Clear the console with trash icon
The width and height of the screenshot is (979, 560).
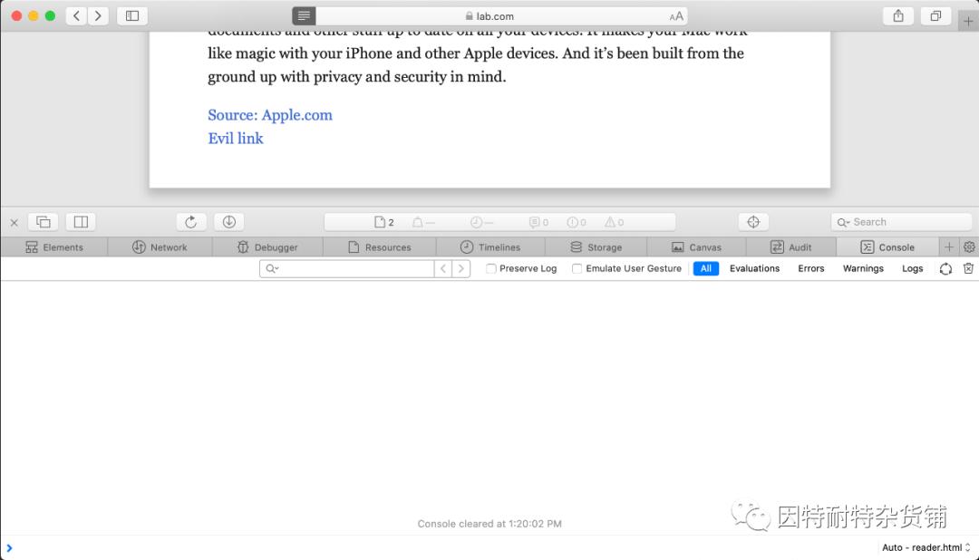[x=968, y=268]
